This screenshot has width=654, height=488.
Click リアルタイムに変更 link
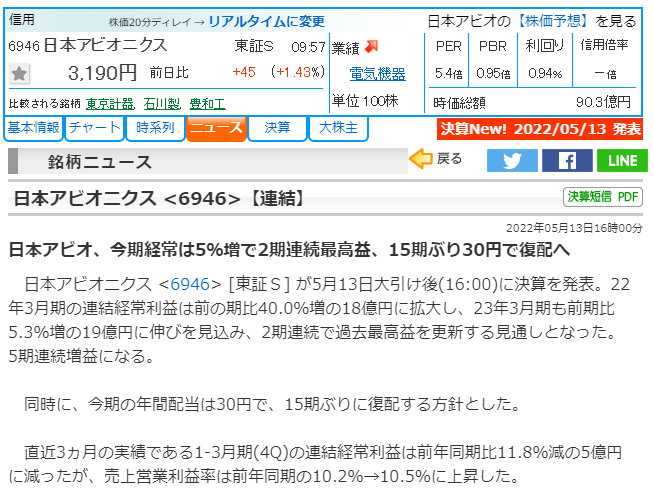[266, 21]
